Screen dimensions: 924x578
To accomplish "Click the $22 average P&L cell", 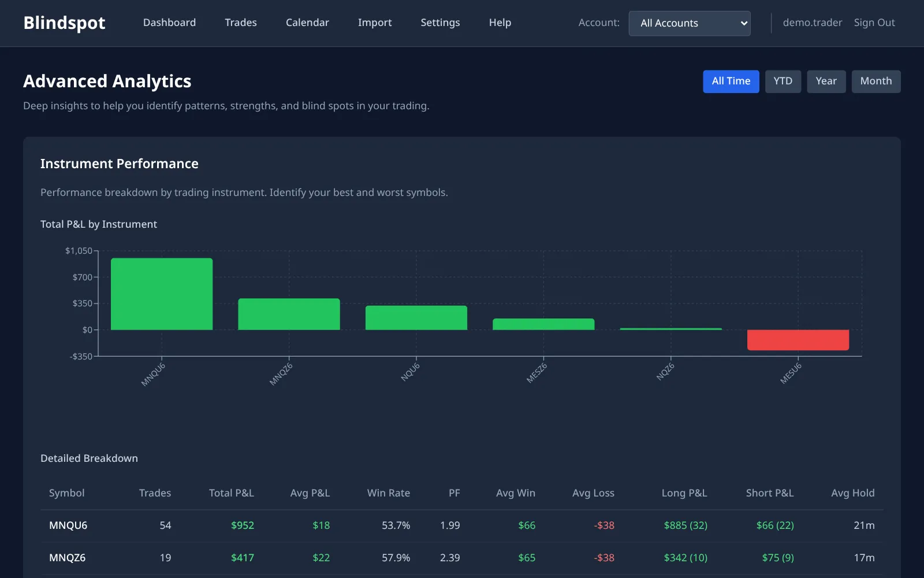I will tap(321, 558).
